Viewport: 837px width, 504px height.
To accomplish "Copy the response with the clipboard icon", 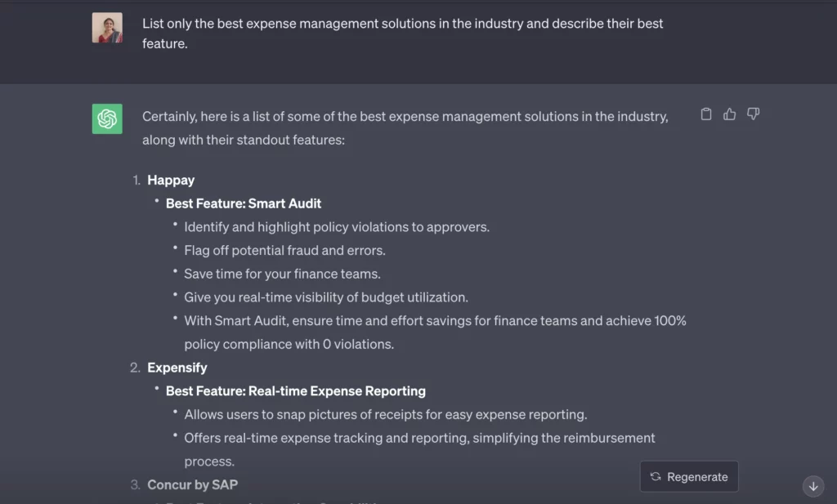I will (705, 114).
